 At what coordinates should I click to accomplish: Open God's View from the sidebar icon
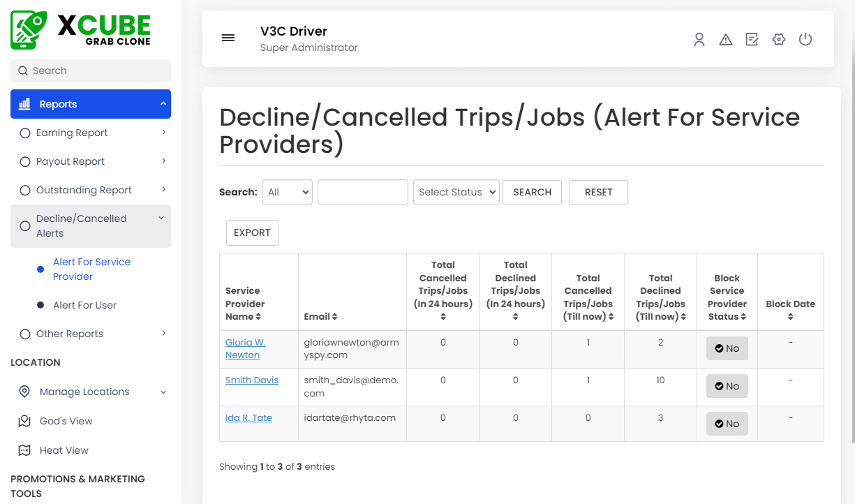click(x=26, y=421)
